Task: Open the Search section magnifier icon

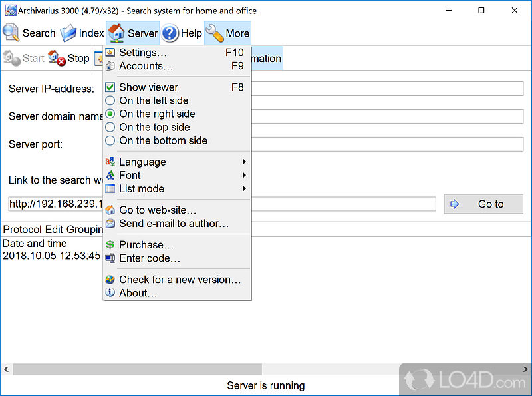Action: click(11, 33)
